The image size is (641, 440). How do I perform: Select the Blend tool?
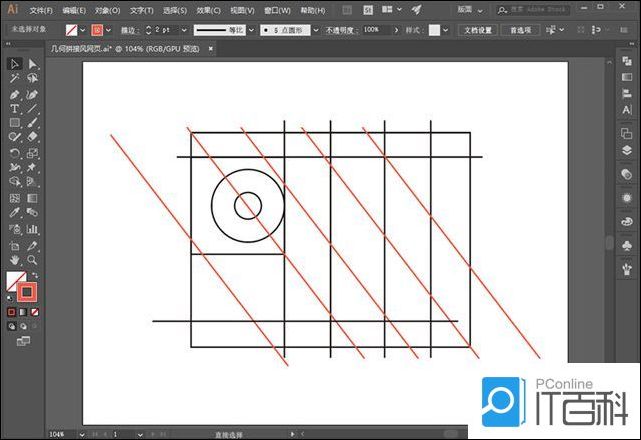click(x=32, y=212)
